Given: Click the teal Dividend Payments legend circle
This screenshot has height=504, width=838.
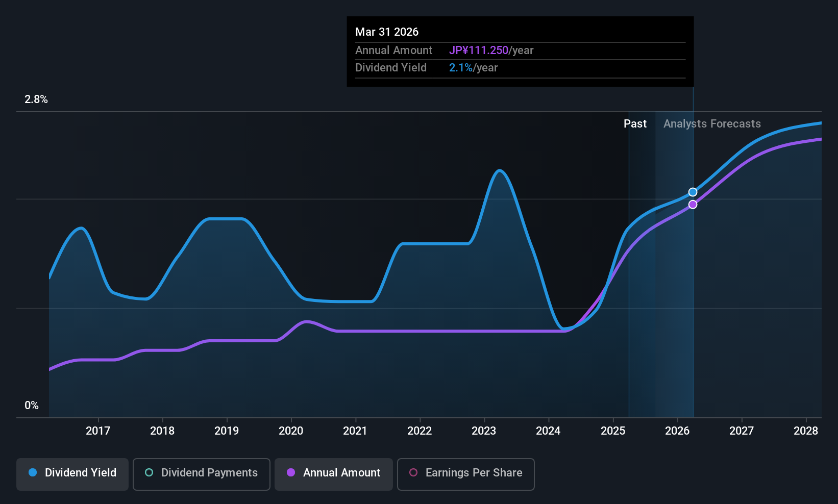Looking at the screenshot, I should (x=149, y=472).
